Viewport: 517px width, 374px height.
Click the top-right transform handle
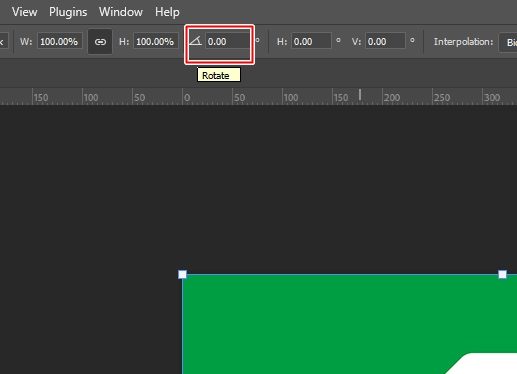(502, 274)
